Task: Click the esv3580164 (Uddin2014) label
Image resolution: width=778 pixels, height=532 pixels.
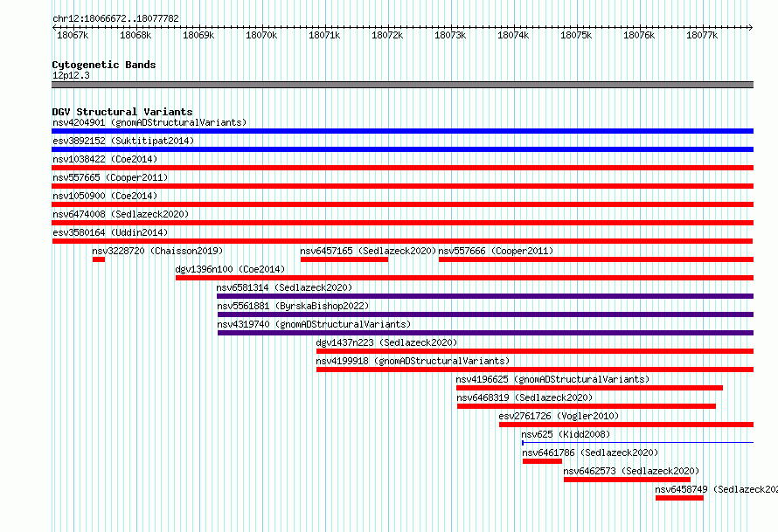Action: (x=110, y=232)
